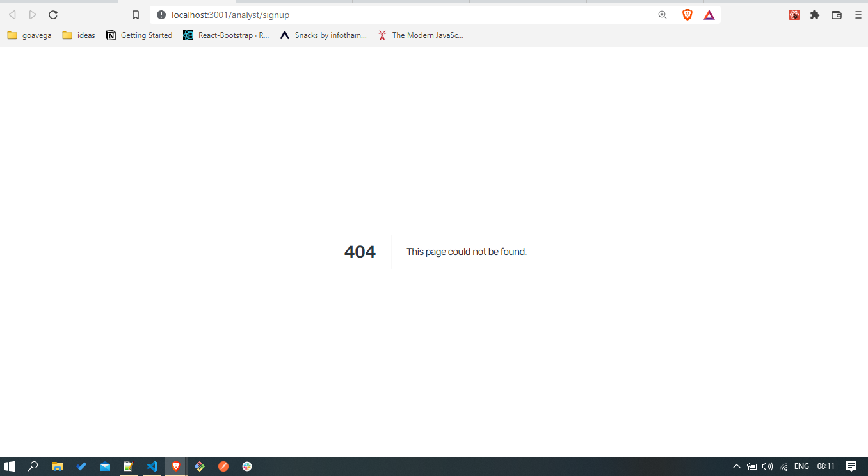Image resolution: width=868 pixels, height=476 pixels.
Task: Open the Getting Started bookmark
Action: pyautogui.click(x=139, y=35)
